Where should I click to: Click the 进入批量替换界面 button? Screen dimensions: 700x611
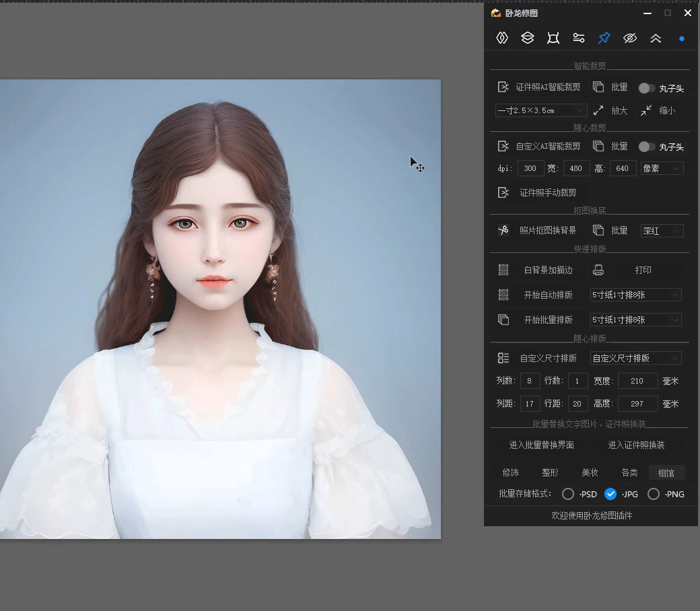[x=541, y=444]
